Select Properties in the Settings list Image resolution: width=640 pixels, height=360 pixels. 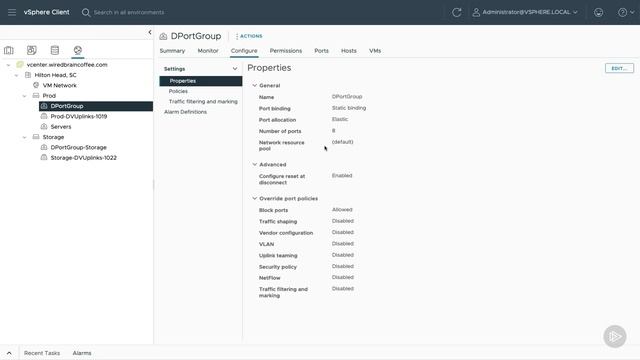click(201, 81)
